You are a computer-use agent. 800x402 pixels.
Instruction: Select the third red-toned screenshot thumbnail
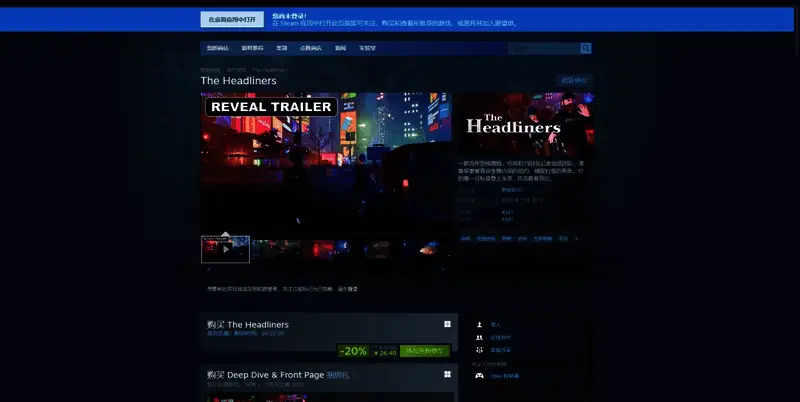(x=327, y=249)
